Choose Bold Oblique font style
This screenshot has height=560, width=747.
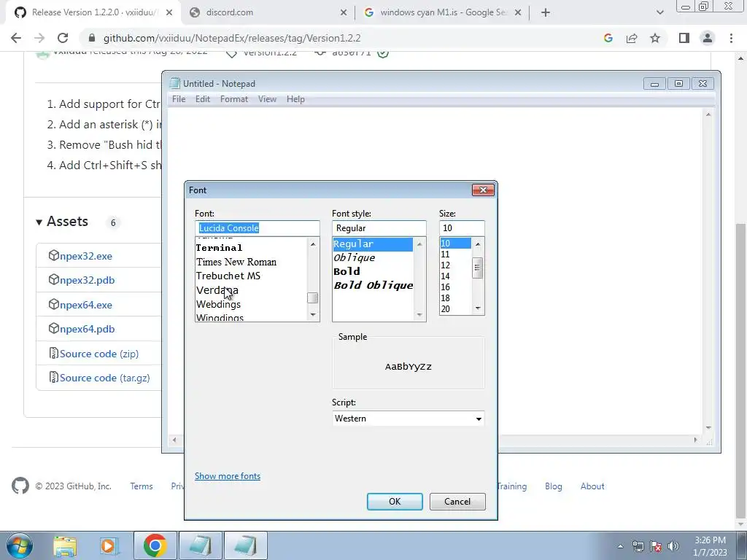click(x=373, y=285)
